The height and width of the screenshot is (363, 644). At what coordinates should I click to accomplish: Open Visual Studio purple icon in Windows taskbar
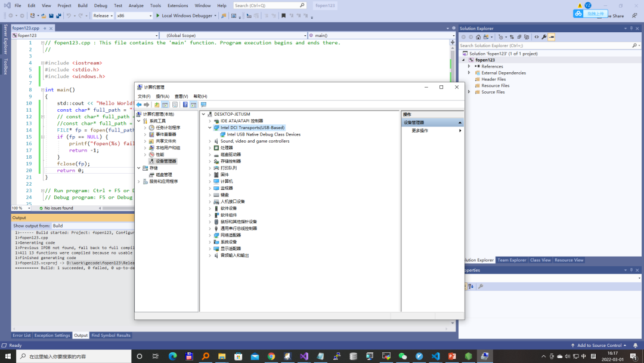(304, 356)
